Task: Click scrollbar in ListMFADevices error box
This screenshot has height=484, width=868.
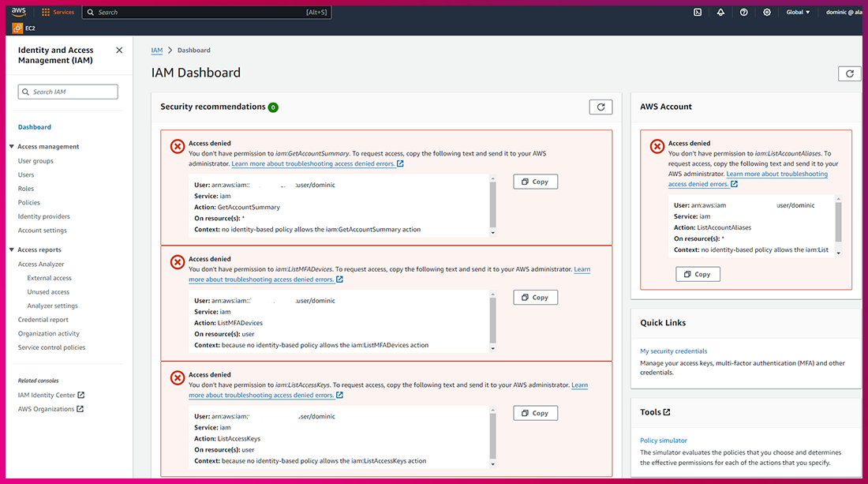Action: (x=493, y=321)
